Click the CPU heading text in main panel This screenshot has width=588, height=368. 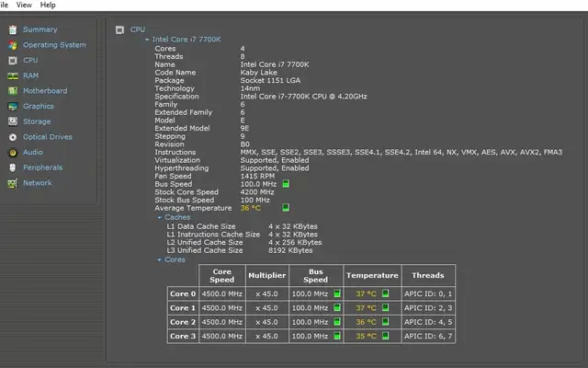[138, 29]
